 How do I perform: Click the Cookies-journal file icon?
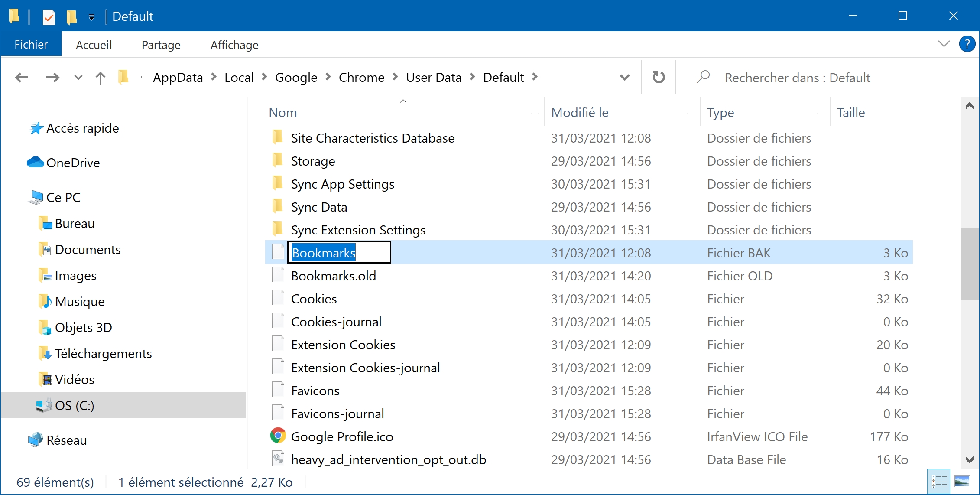(x=278, y=321)
